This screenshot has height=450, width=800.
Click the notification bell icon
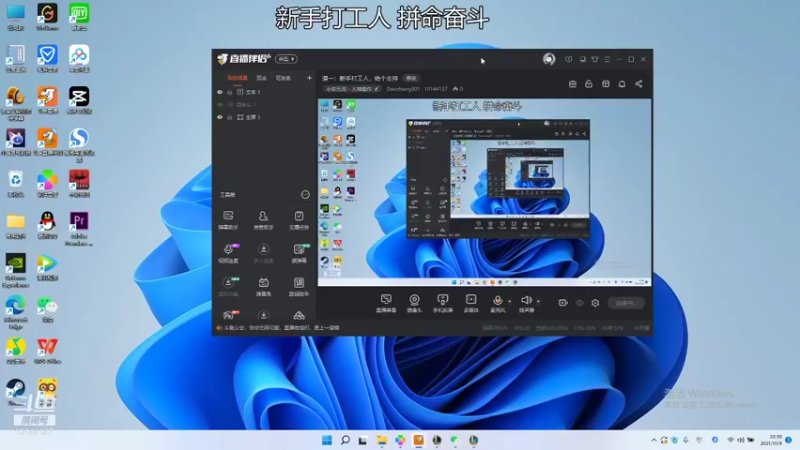[x=622, y=84]
